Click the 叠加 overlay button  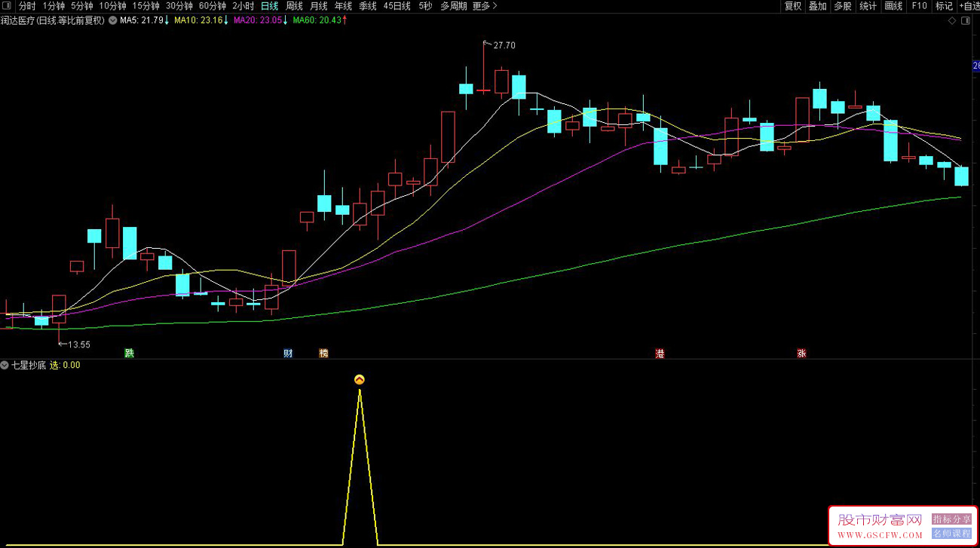[817, 6]
